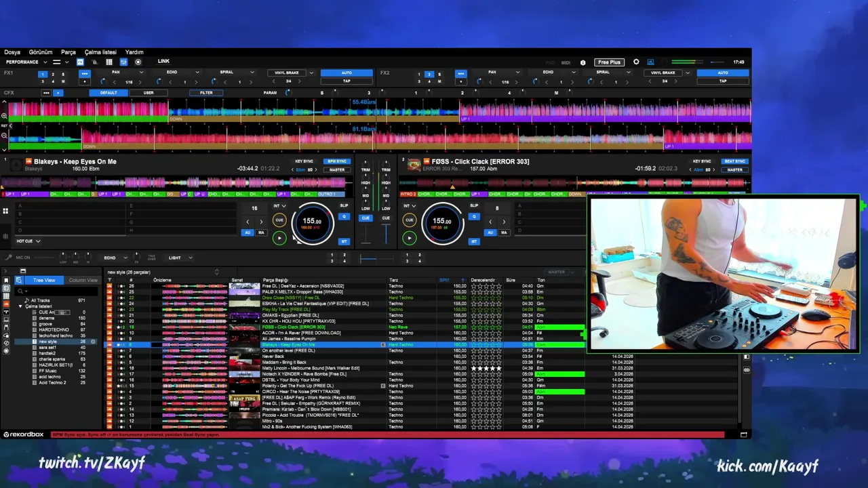Open the Parça menu

click(x=68, y=52)
